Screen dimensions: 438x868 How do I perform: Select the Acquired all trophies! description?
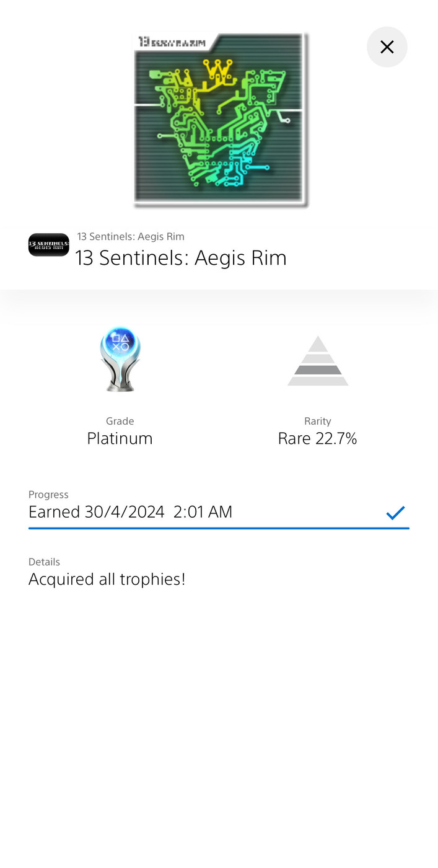[107, 580]
